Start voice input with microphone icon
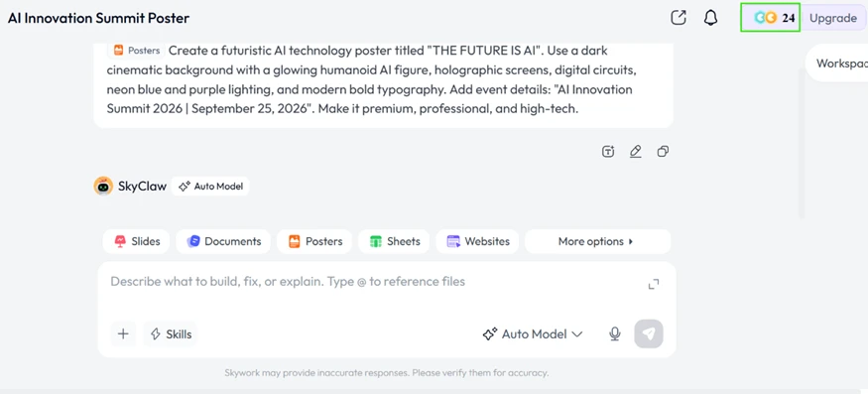 click(614, 333)
